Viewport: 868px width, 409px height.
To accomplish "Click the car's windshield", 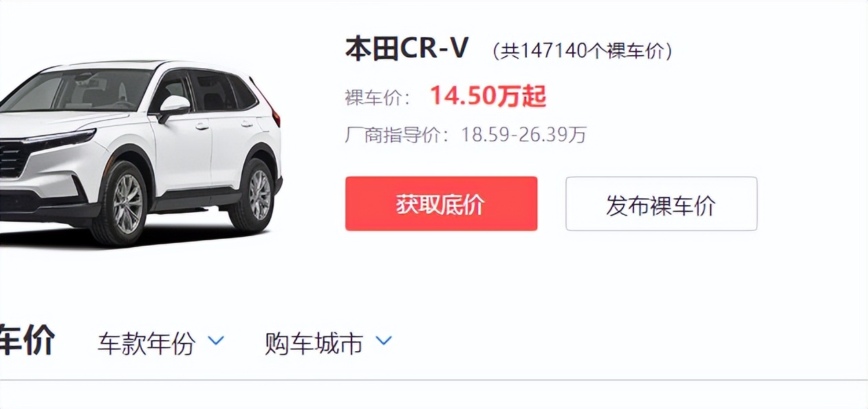I will pos(79,90).
